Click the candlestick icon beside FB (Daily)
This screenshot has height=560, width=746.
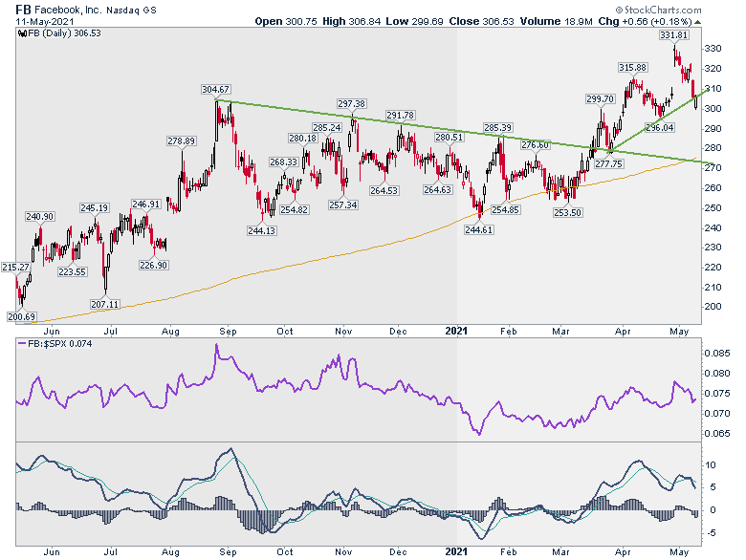click(20, 33)
